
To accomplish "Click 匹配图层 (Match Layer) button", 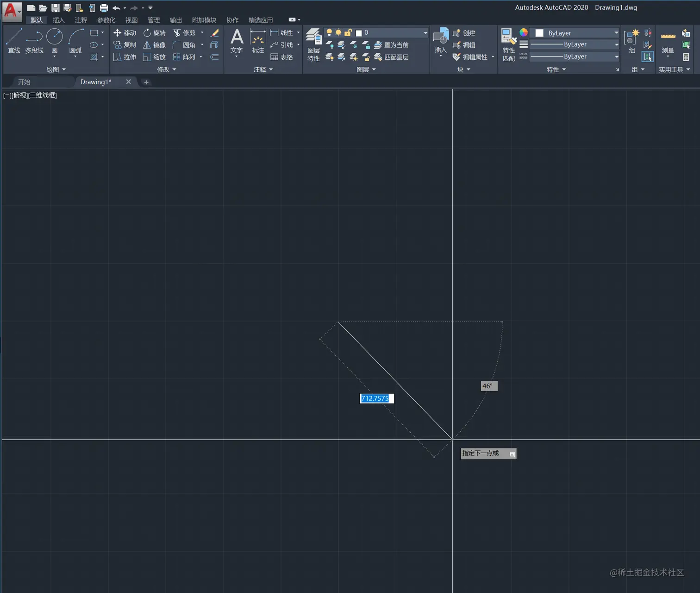I will pyautogui.click(x=391, y=57).
